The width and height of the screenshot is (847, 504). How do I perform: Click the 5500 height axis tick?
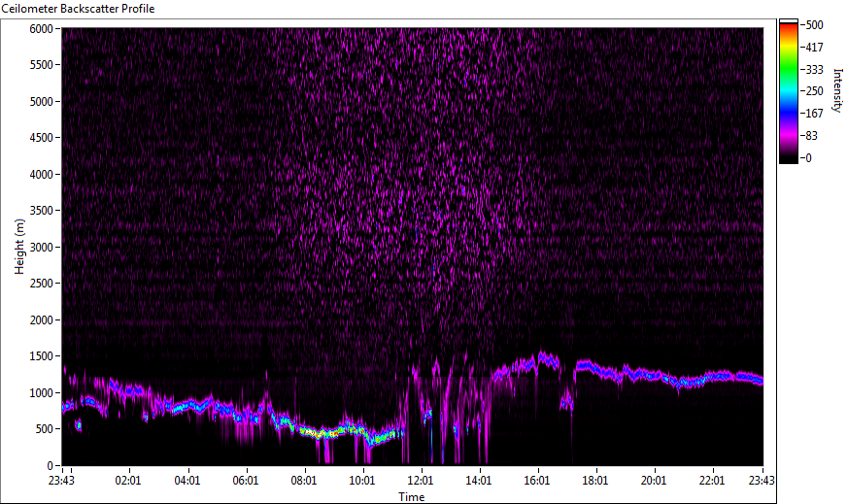(41, 65)
